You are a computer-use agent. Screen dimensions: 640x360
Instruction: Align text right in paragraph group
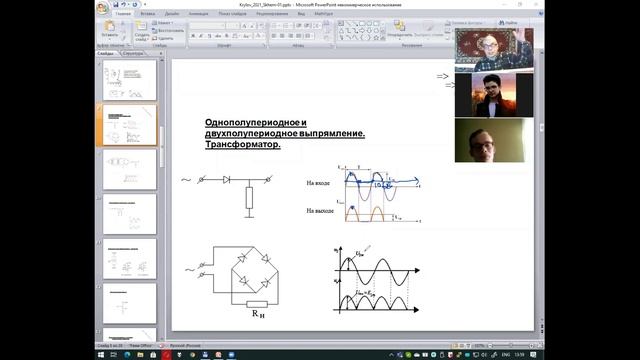pos(290,36)
